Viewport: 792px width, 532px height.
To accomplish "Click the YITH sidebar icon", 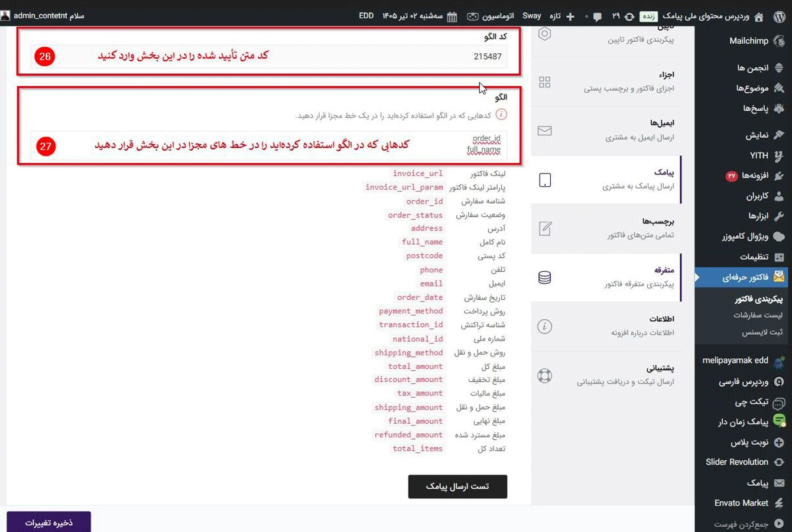I will [x=779, y=155].
